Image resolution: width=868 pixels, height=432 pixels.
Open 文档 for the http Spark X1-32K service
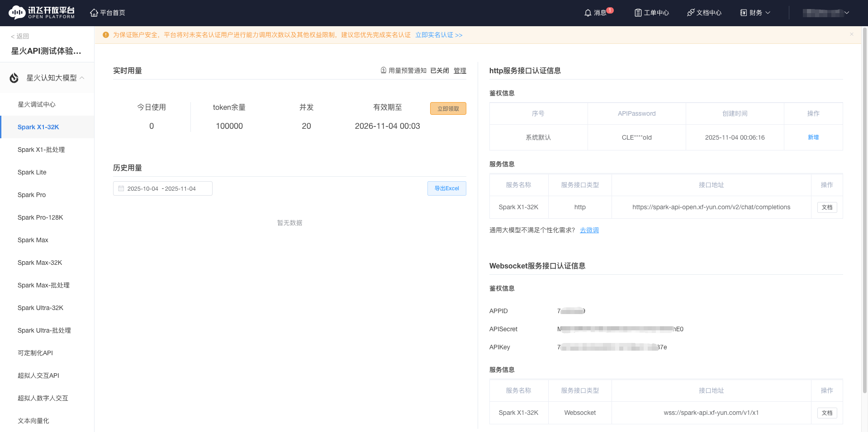(x=827, y=207)
